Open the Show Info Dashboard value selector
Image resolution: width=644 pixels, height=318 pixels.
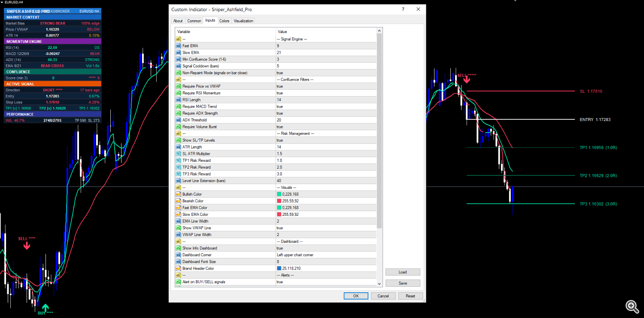pyautogui.click(x=326, y=248)
